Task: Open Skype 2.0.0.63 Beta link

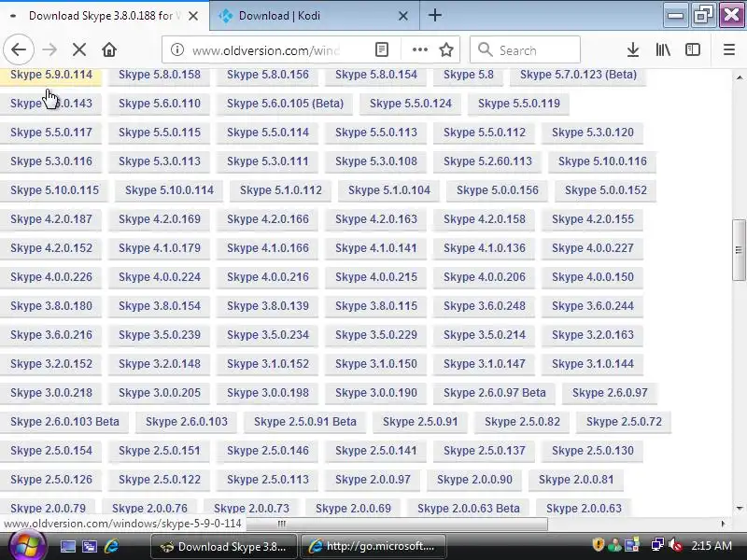Action: click(469, 509)
